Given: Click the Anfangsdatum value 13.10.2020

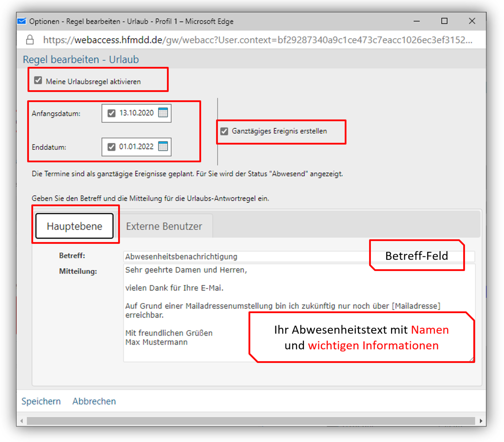Looking at the screenshot, I should [136, 113].
